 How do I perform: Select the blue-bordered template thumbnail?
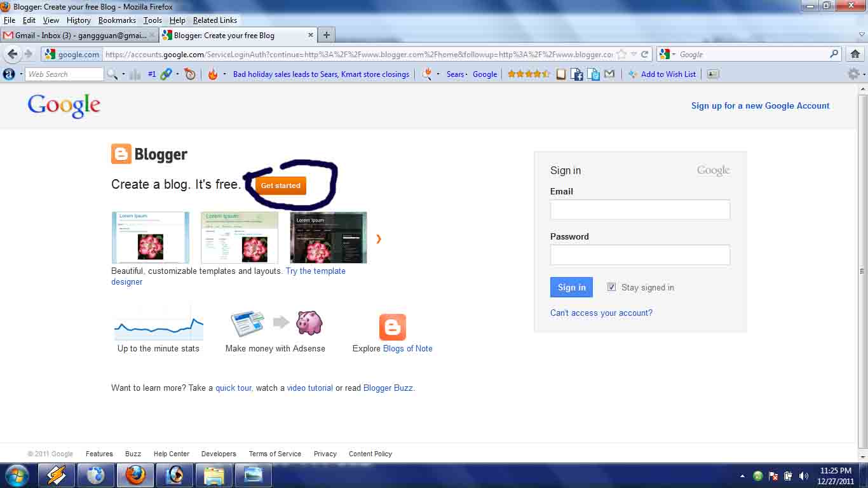151,238
